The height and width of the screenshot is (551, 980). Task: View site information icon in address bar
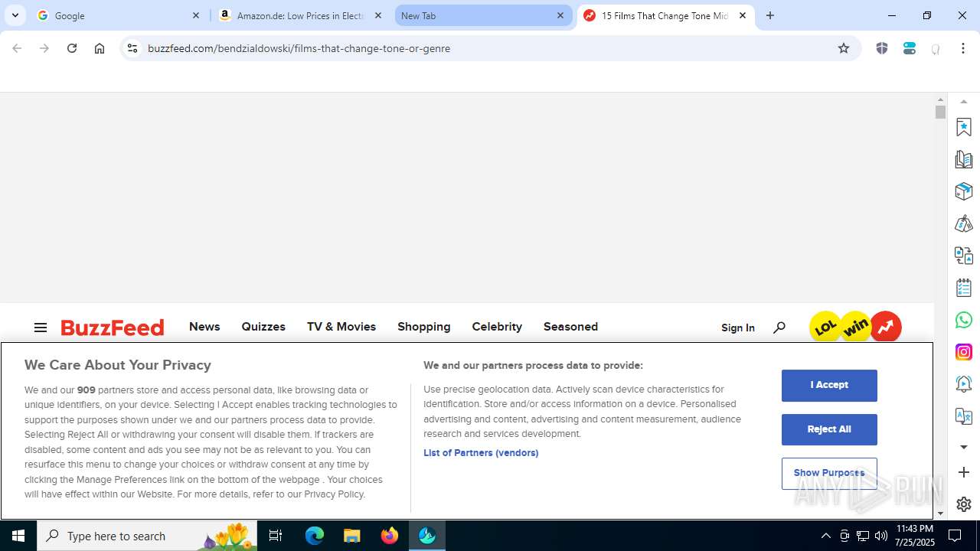tap(132, 48)
